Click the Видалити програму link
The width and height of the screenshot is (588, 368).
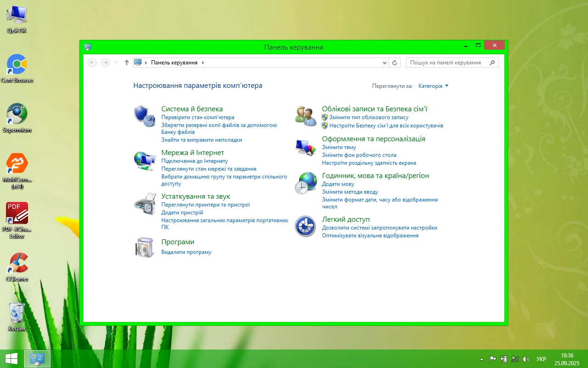click(186, 252)
